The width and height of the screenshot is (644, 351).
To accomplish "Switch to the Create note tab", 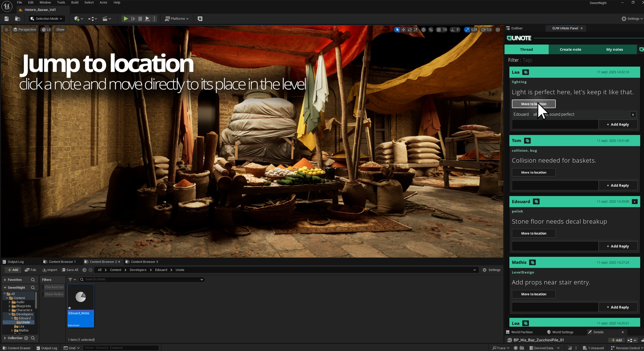I will (570, 50).
